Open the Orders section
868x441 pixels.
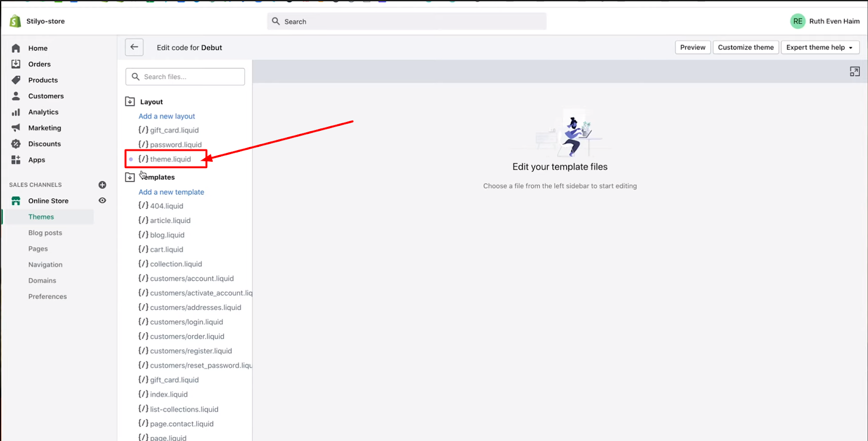pos(39,64)
